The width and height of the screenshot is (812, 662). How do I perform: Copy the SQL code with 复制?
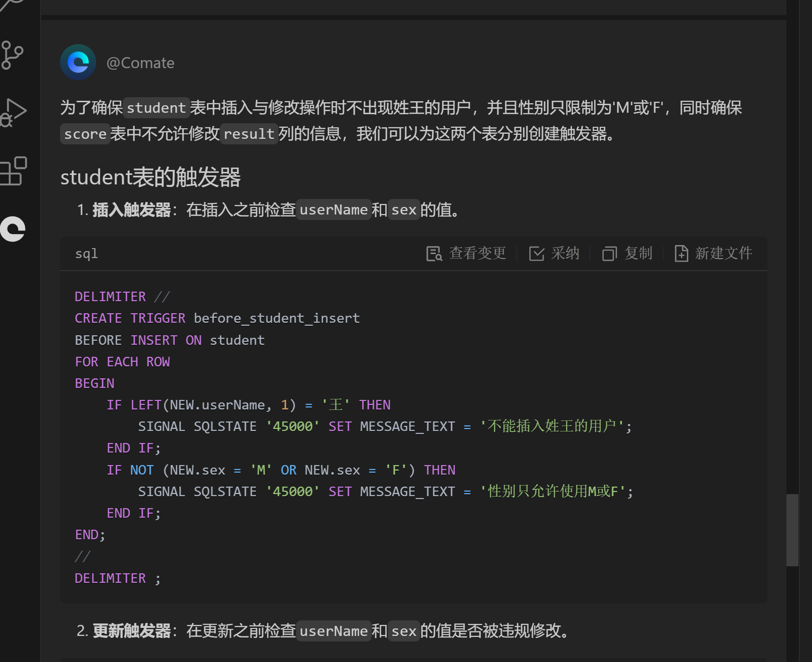[x=628, y=254]
